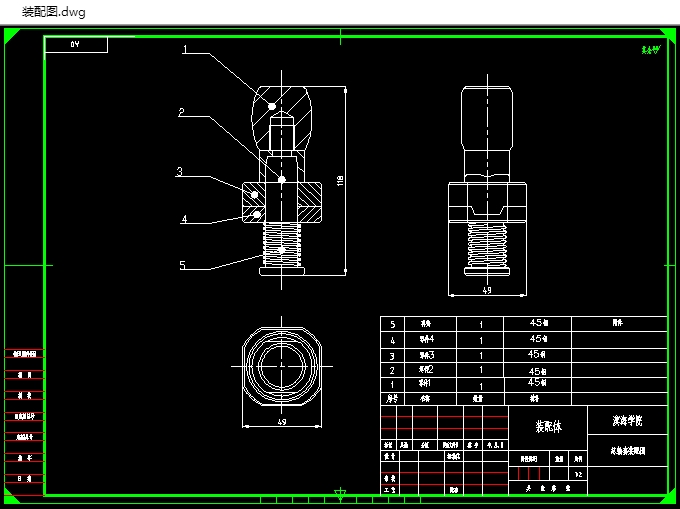The image size is (680, 509).
Task: Click the 装配体 title block cell
Action: click(x=547, y=424)
